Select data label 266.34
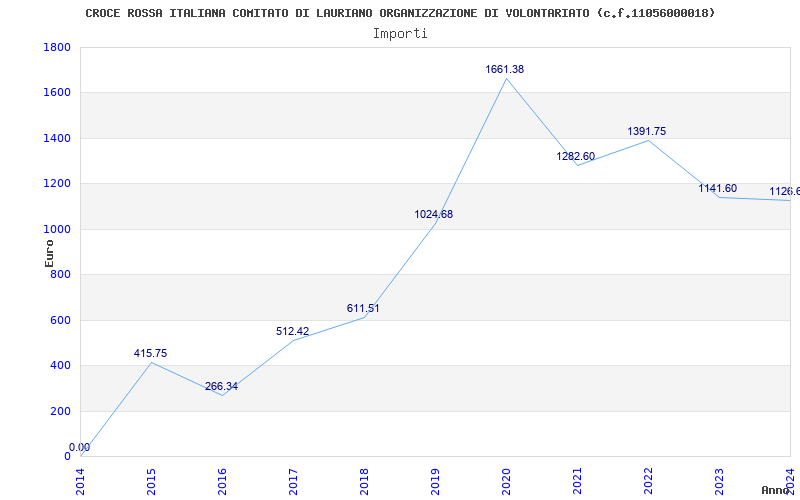The width and height of the screenshot is (800, 500). pos(221,387)
